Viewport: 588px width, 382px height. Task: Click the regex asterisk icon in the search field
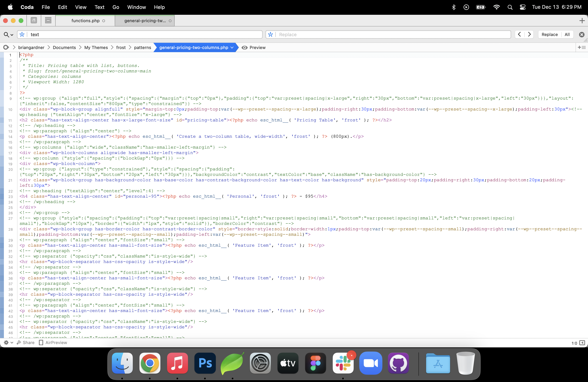[x=22, y=35]
